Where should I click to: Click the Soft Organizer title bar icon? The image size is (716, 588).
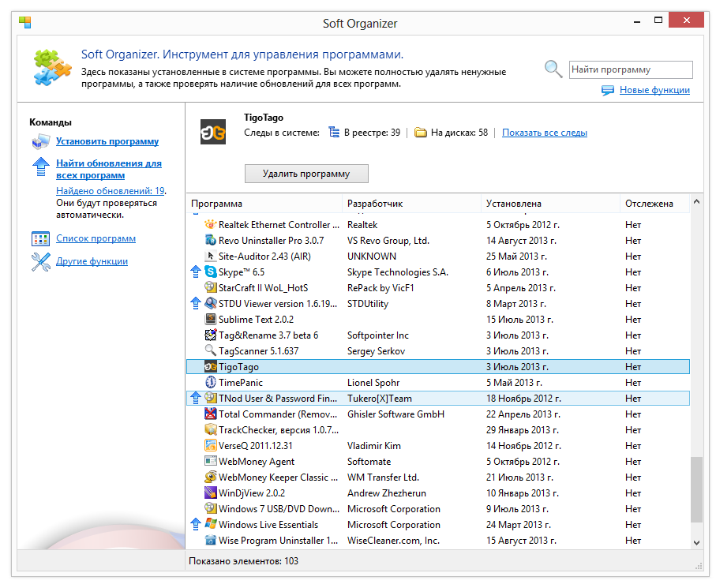(x=25, y=22)
